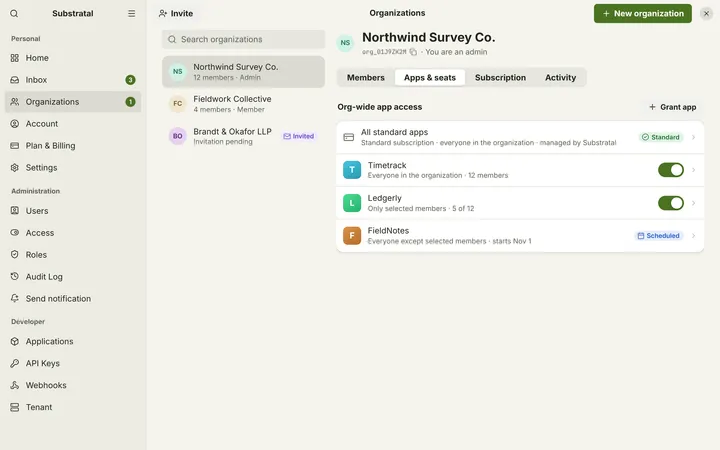Open Send notification page
The width and height of the screenshot is (720, 450).
pyautogui.click(x=73, y=298)
